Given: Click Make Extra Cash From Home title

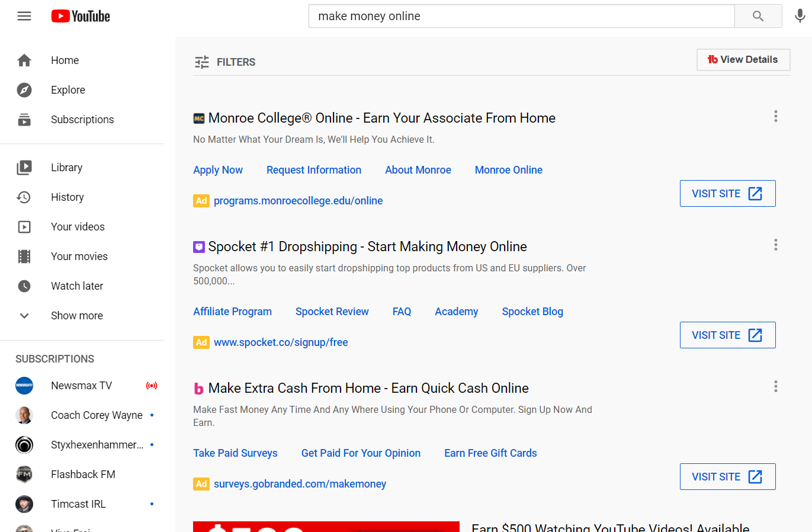Looking at the screenshot, I should click(368, 388).
